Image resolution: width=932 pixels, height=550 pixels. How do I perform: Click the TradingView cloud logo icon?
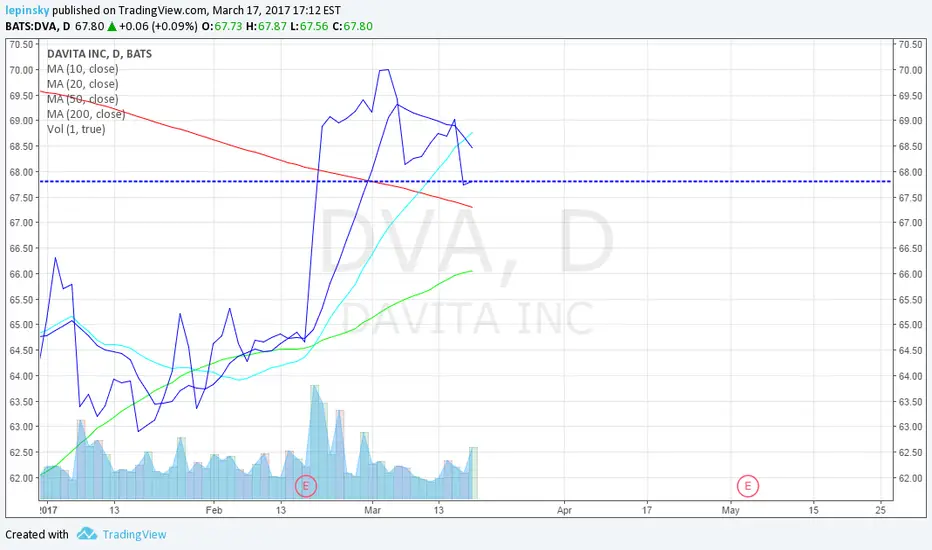point(87,533)
